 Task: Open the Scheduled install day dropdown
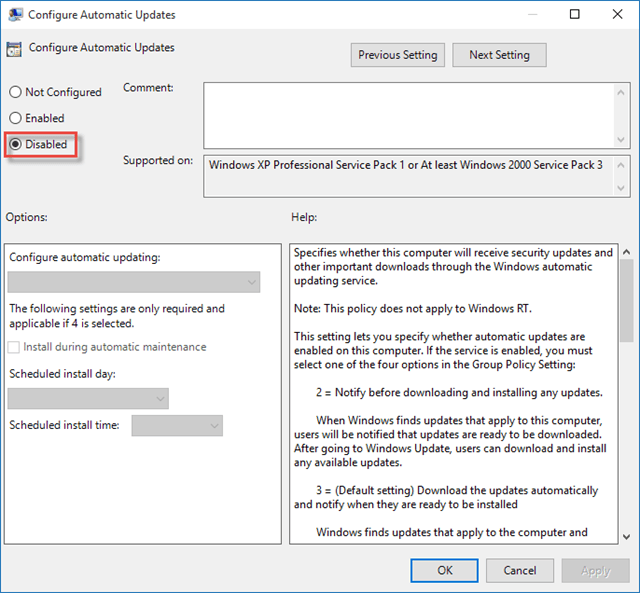pos(88,398)
